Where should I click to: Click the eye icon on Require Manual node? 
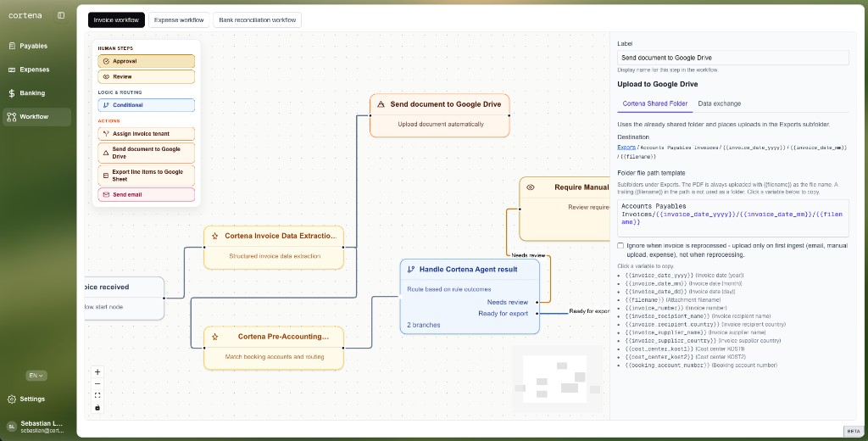531,187
